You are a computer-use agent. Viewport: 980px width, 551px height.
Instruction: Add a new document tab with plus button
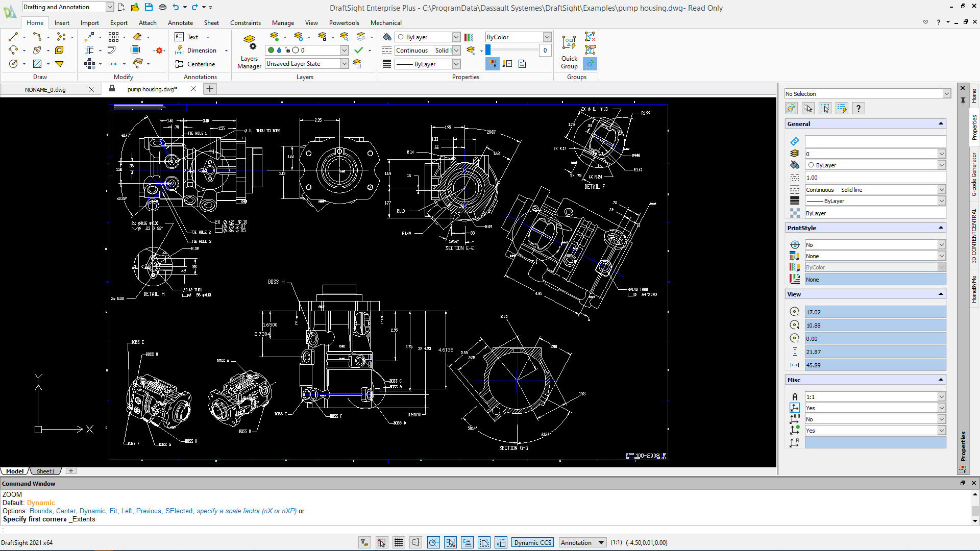pos(210,89)
